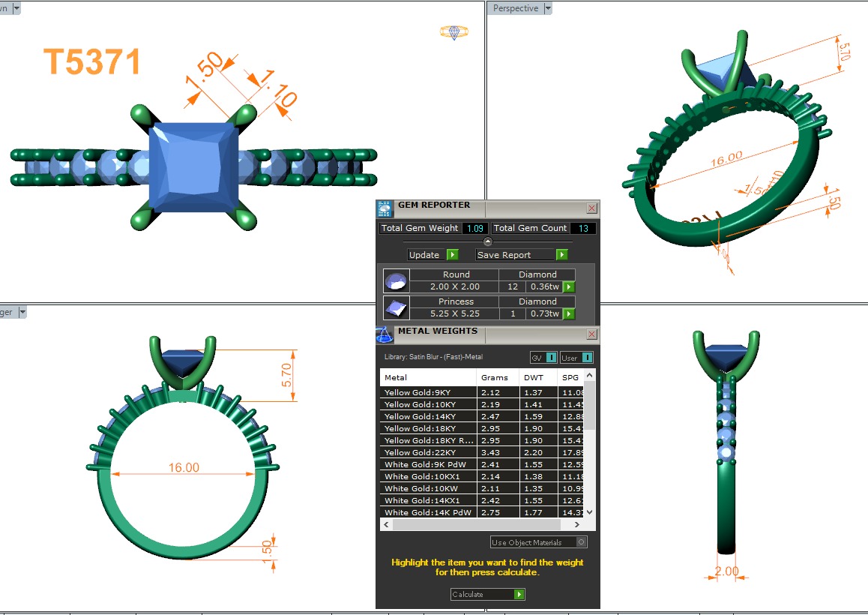The image size is (868, 615).
Task: Click the Round diamond gem icon
Action: (x=397, y=281)
